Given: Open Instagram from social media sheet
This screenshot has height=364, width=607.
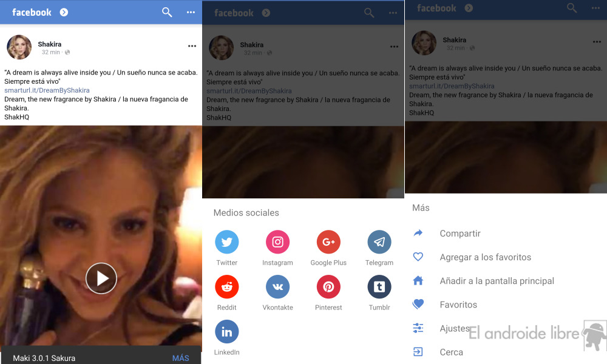Looking at the screenshot, I should click(x=277, y=242).
